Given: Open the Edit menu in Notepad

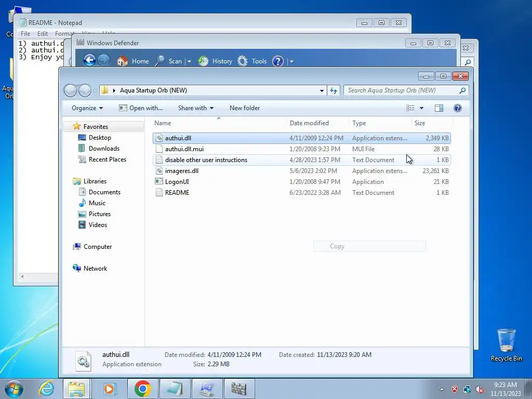Looking at the screenshot, I should 43,34.
